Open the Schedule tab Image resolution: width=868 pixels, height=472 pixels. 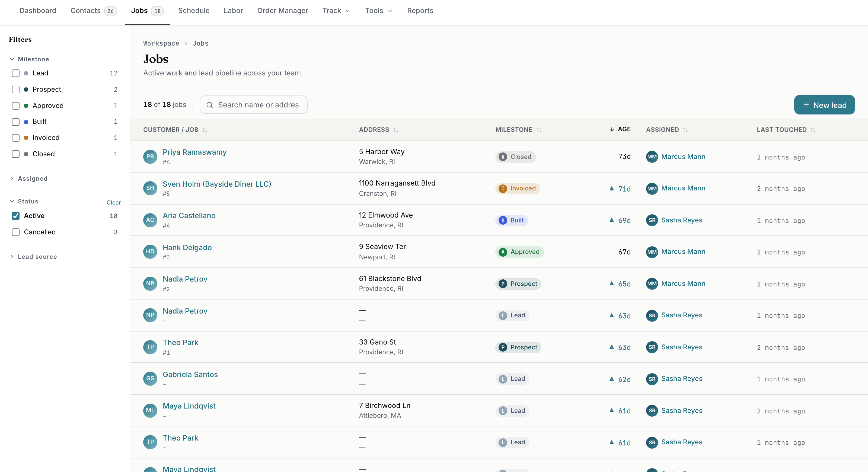(x=194, y=11)
